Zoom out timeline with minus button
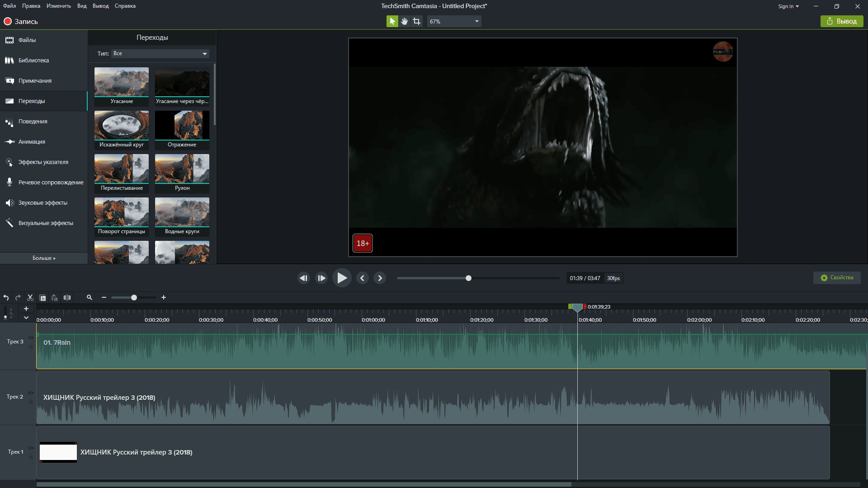 click(104, 297)
